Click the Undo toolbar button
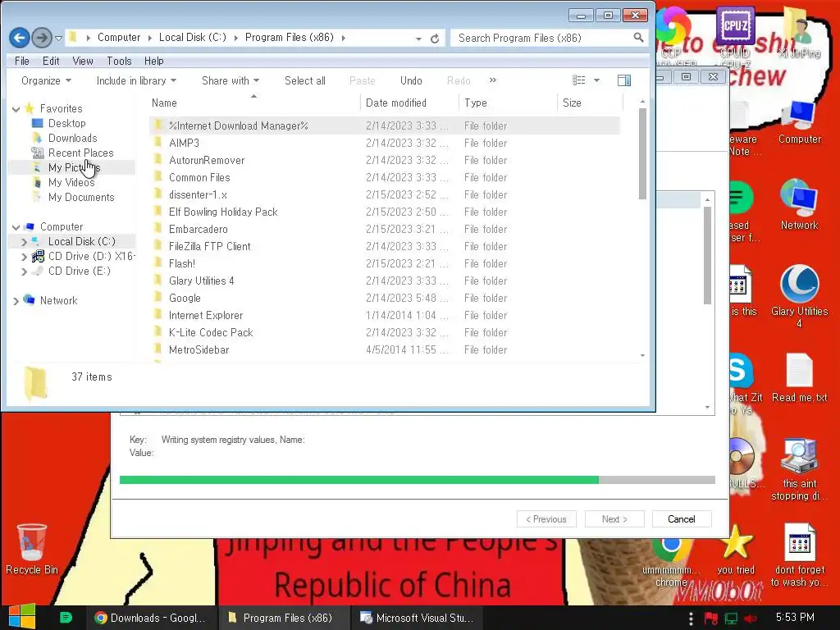The height and width of the screenshot is (630, 840). coord(411,81)
